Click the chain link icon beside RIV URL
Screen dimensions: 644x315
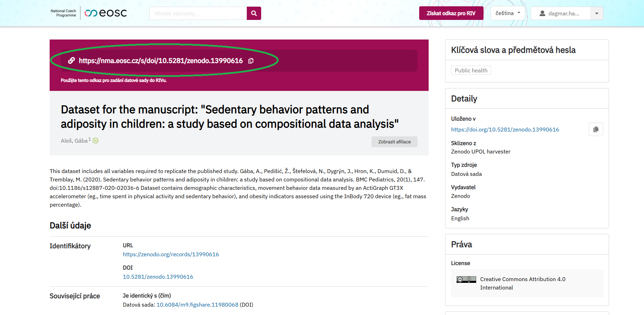click(x=71, y=60)
